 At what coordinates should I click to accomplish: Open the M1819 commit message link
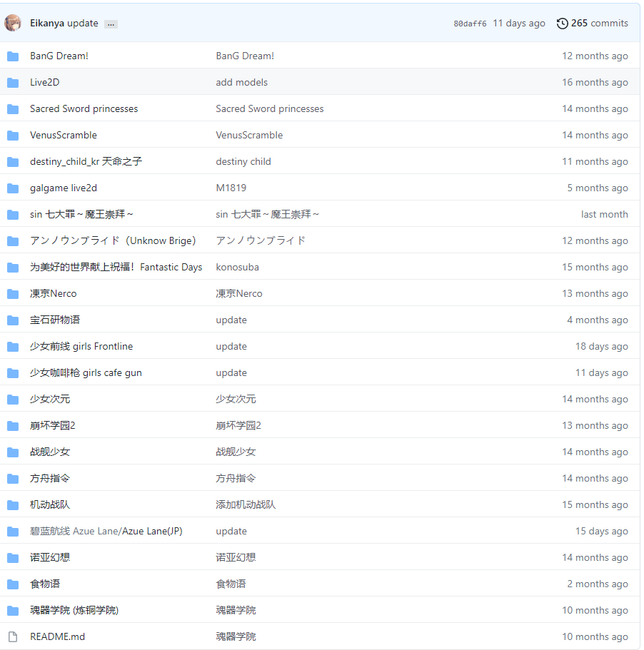tap(231, 188)
